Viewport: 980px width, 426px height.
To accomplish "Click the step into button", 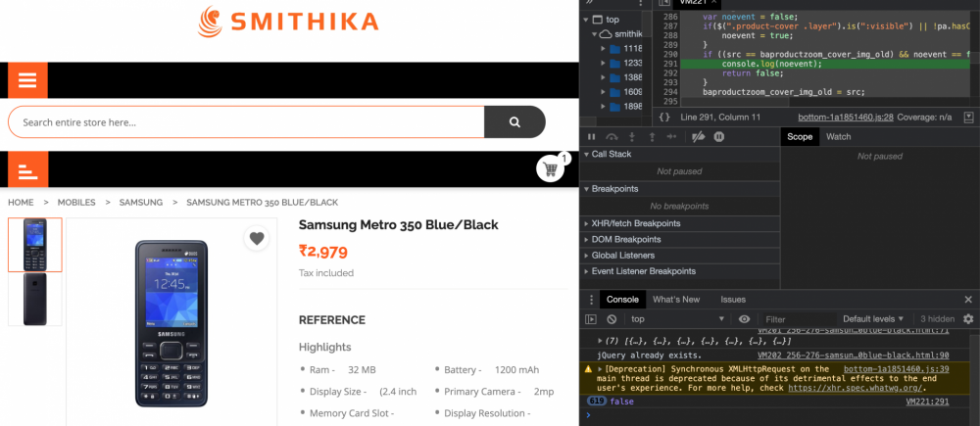I will [632, 137].
